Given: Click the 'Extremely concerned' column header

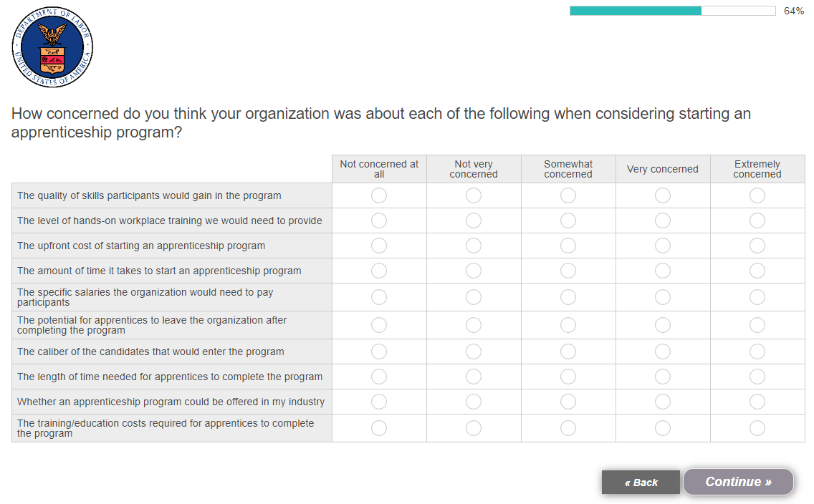Looking at the screenshot, I should coord(757,169).
